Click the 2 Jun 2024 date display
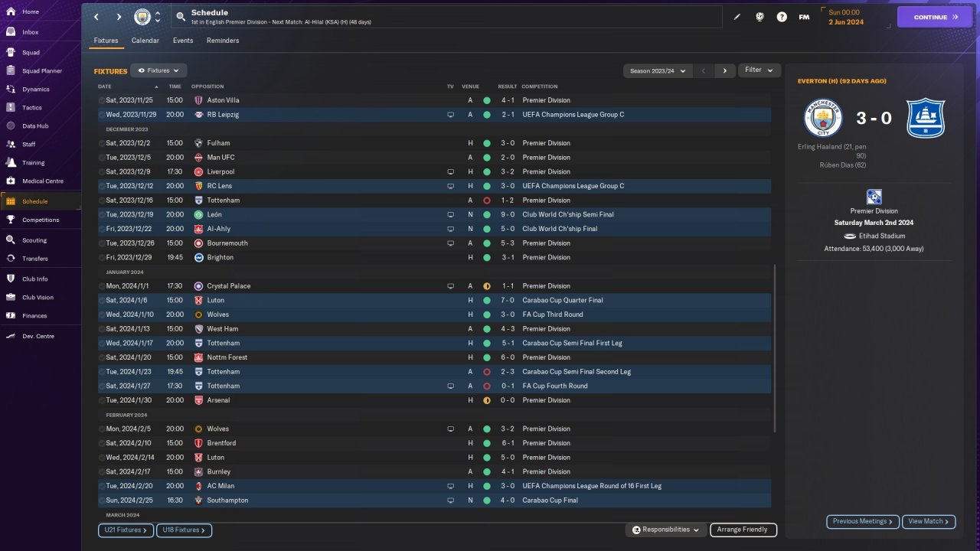 (845, 22)
